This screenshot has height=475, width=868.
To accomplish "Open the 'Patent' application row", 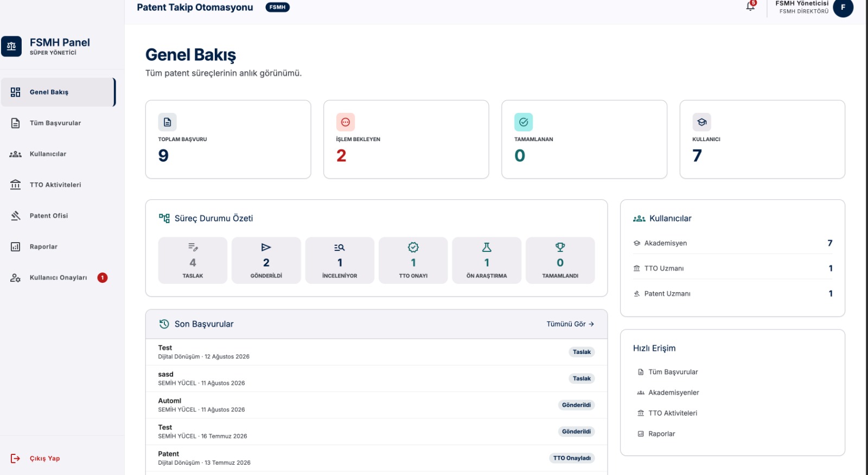I will click(x=376, y=458).
